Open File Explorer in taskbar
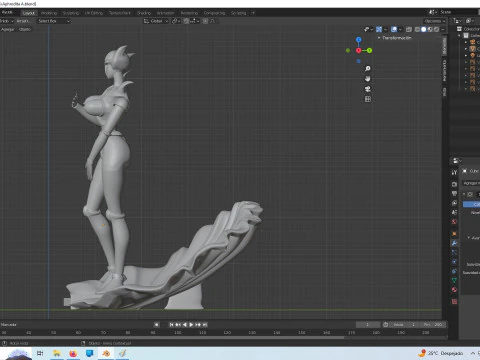This screenshot has width=480, height=360. tap(57, 353)
